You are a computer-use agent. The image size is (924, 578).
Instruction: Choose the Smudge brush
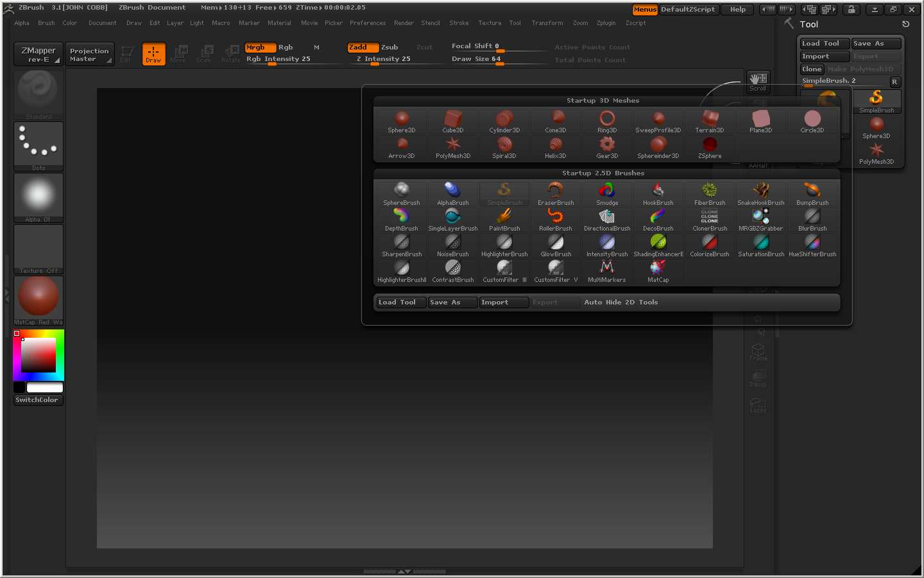click(x=606, y=193)
